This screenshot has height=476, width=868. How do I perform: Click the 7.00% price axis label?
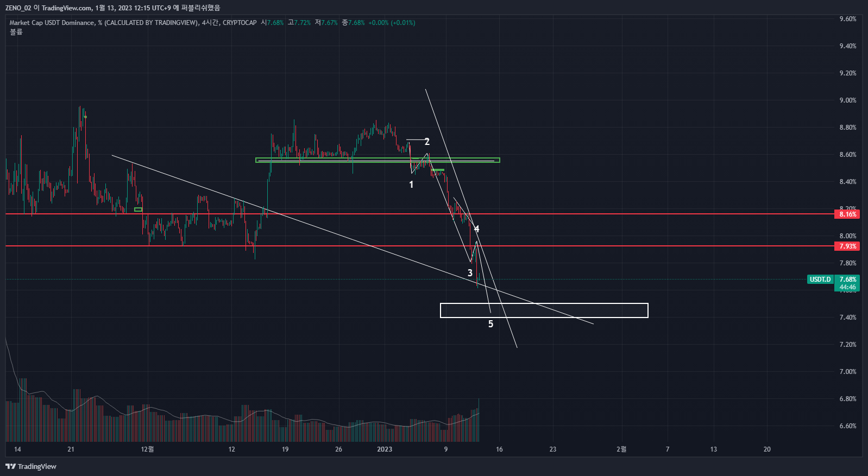point(847,372)
